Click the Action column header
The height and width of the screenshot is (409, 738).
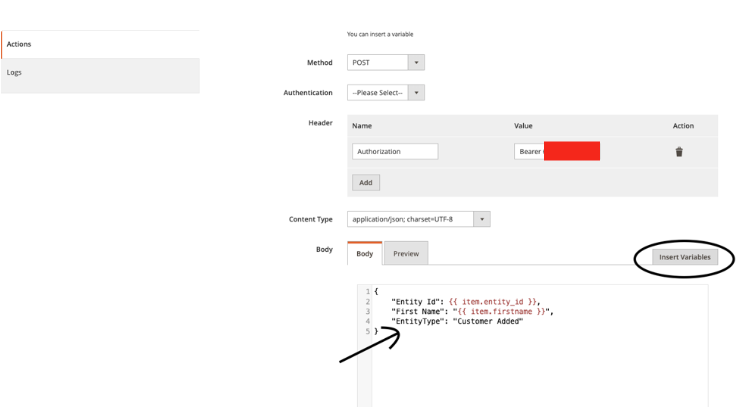(x=683, y=126)
